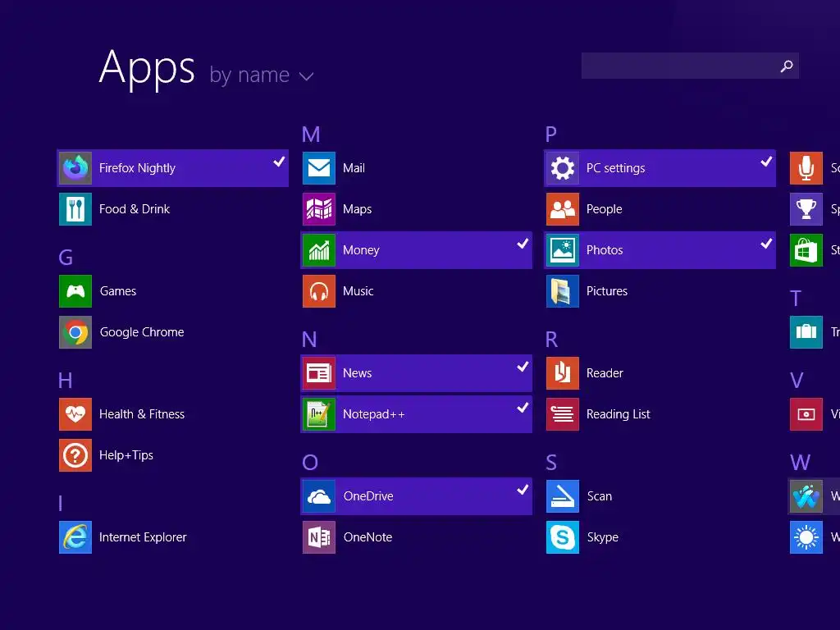Click the N section letter header
Image resolution: width=840 pixels, height=630 pixels.
click(x=309, y=340)
